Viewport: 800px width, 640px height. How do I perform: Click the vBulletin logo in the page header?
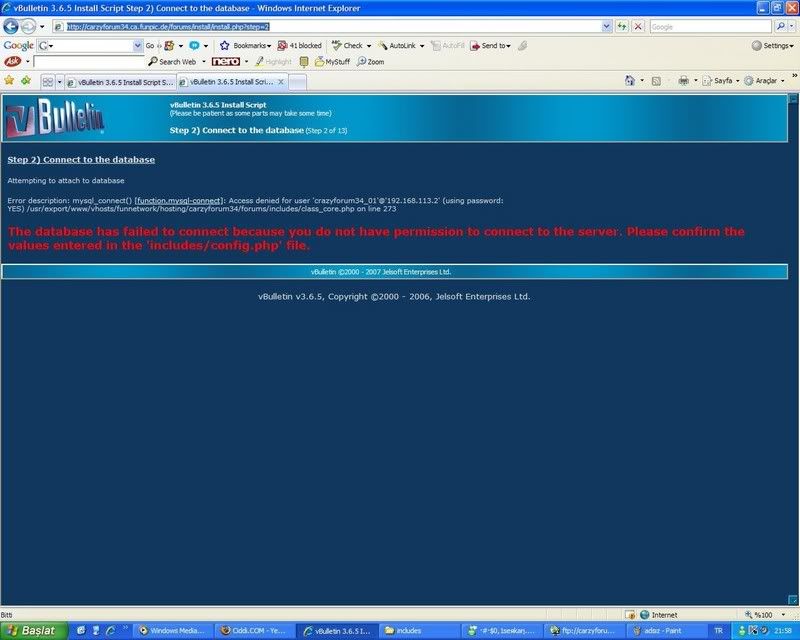(x=54, y=118)
